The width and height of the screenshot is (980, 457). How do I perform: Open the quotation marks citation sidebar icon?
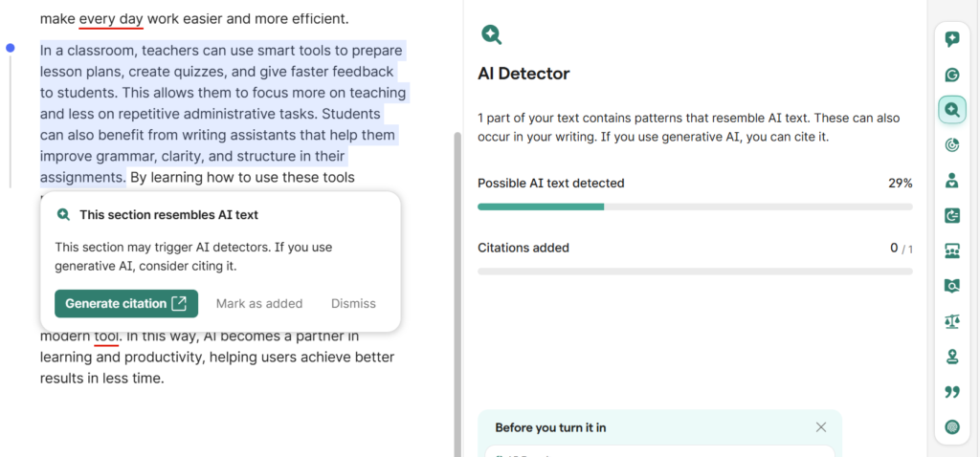coord(951,392)
